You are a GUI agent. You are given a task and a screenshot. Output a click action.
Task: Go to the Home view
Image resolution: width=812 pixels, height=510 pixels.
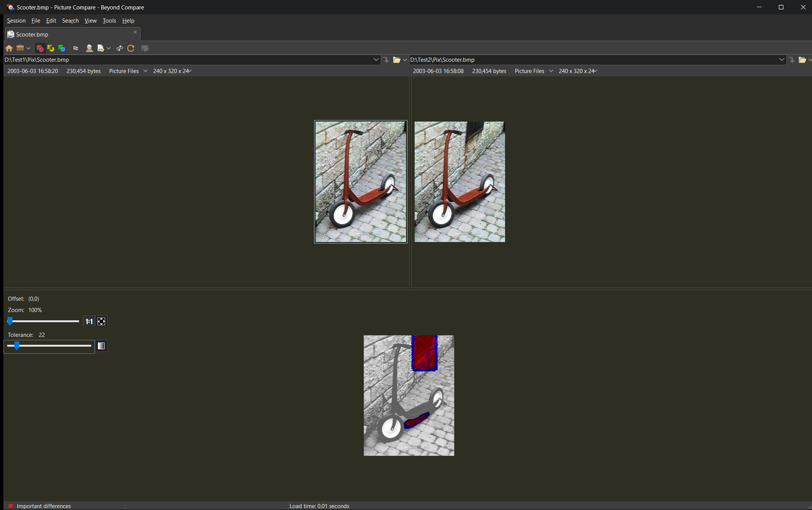point(9,48)
